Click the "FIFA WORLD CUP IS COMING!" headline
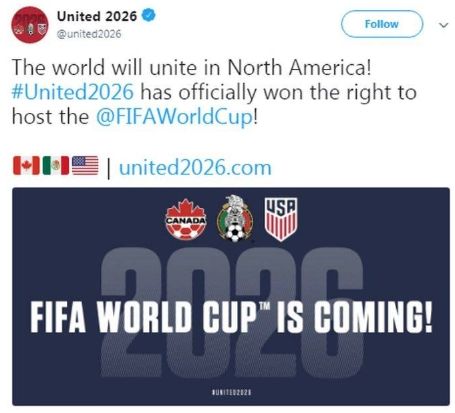455x413 pixels. (x=231, y=317)
